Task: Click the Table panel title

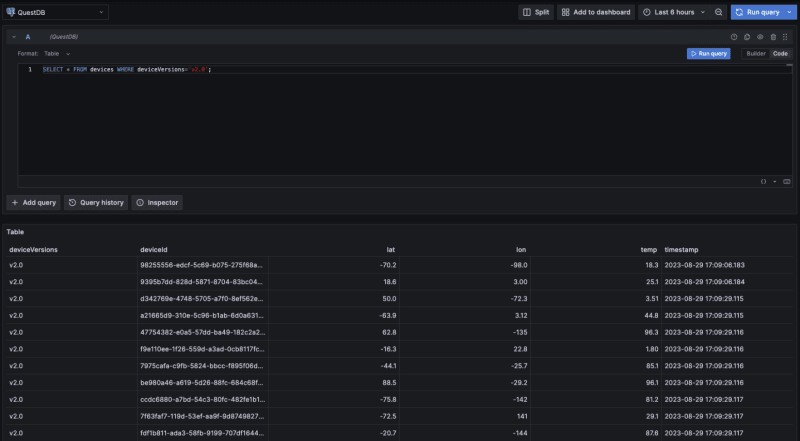Action: pos(15,232)
